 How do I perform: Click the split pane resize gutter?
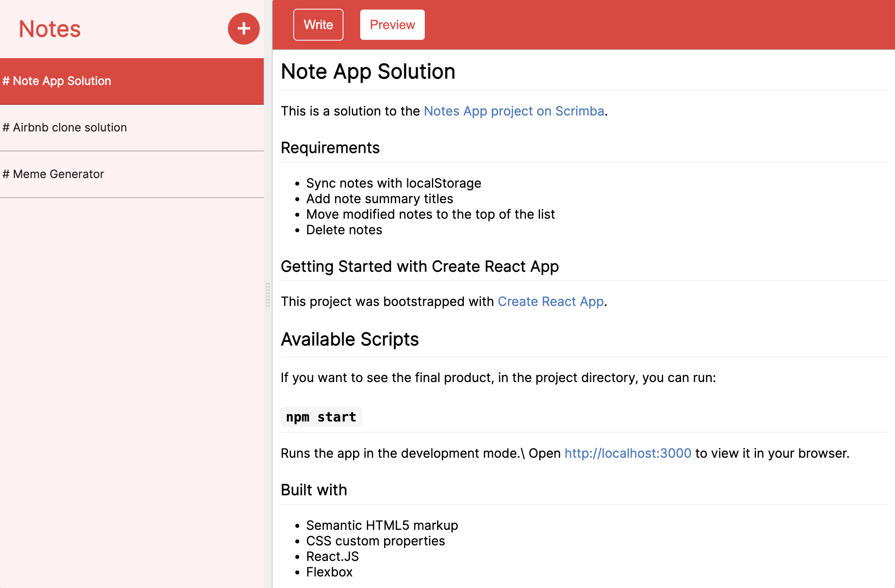coord(268,295)
